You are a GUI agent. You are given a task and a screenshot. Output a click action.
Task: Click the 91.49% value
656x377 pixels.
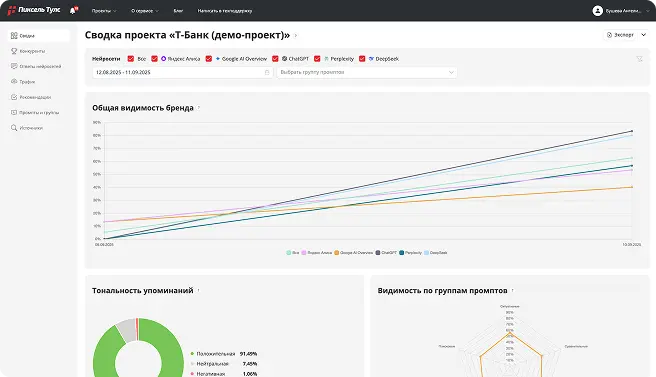click(249, 354)
